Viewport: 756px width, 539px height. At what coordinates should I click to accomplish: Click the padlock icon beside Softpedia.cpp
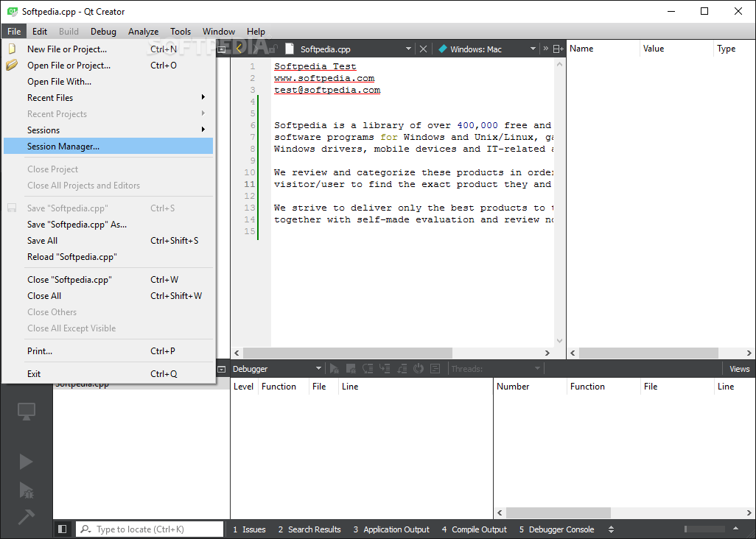tap(274, 49)
